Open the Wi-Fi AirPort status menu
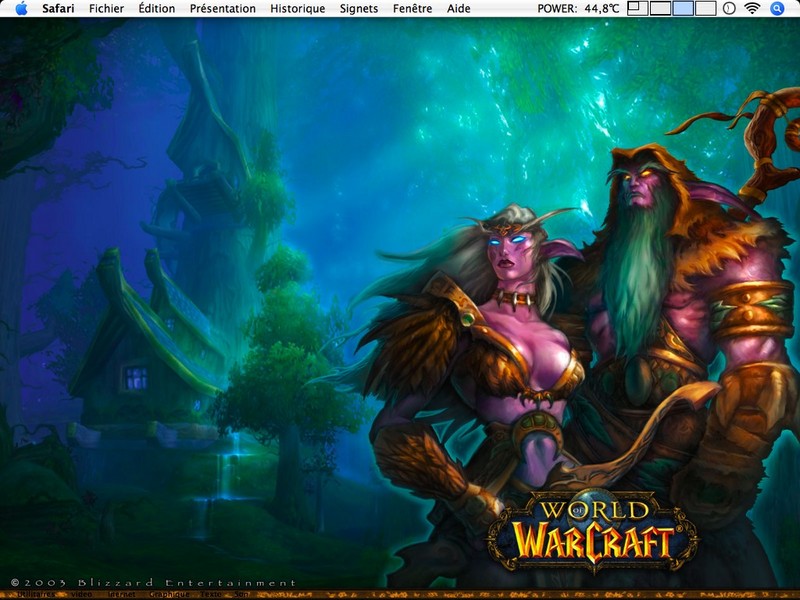The image size is (800, 600). tap(752, 8)
